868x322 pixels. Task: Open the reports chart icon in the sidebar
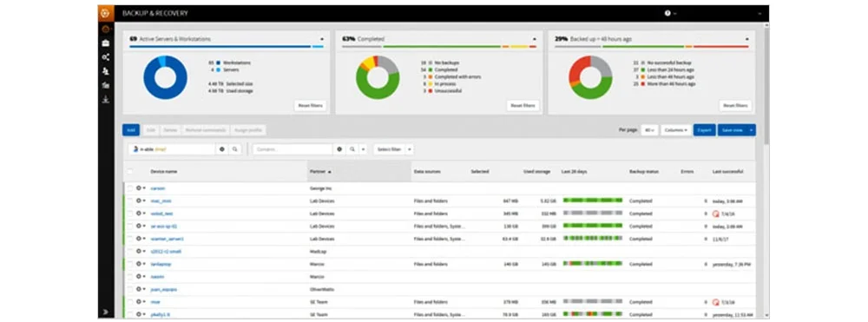106,85
